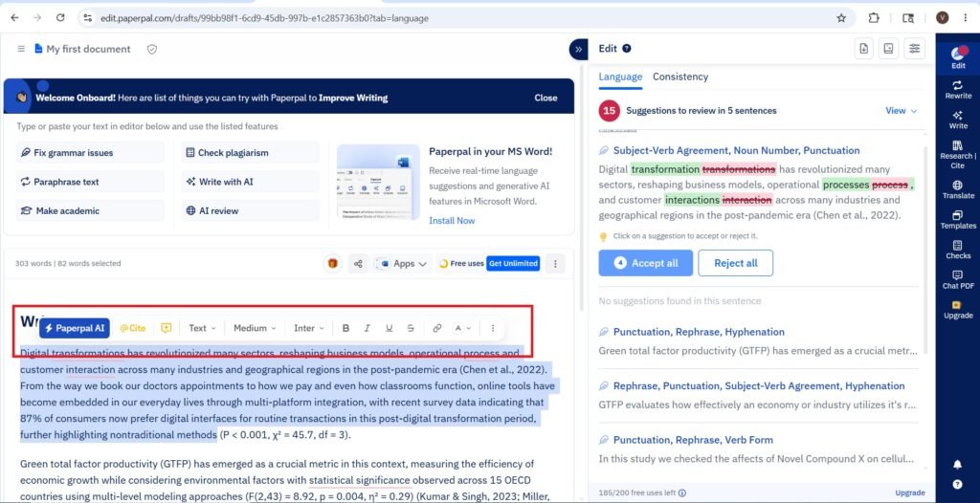This screenshot has height=503, width=980.
Task: Close the Welcome Onboard banner
Action: pyautogui.click(x=546, y=98)
